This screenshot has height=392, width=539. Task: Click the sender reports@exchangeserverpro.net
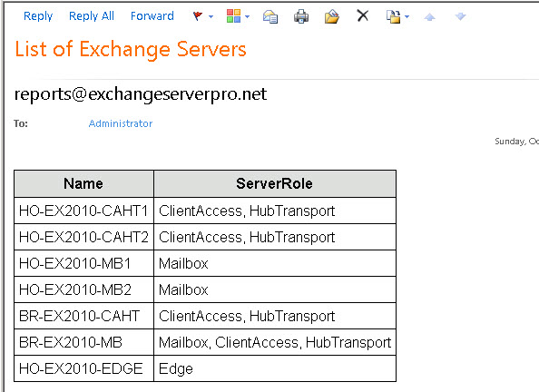click(141, 94)
